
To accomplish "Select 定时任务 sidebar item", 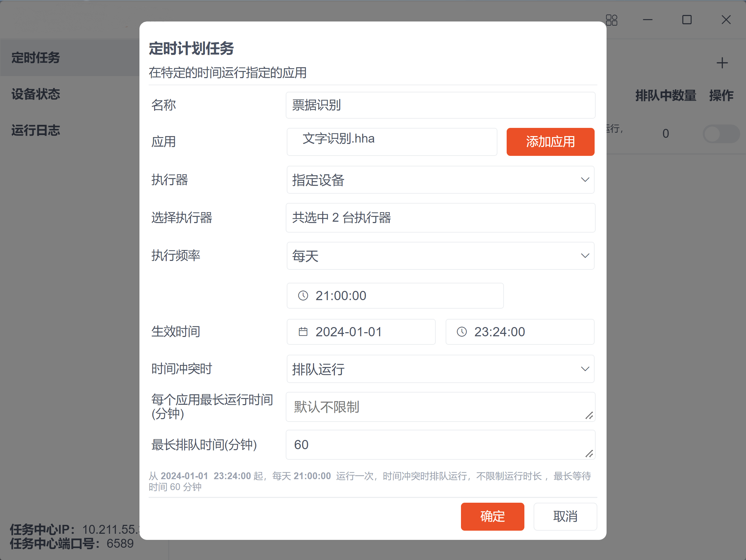I will [x=36, y=57].
